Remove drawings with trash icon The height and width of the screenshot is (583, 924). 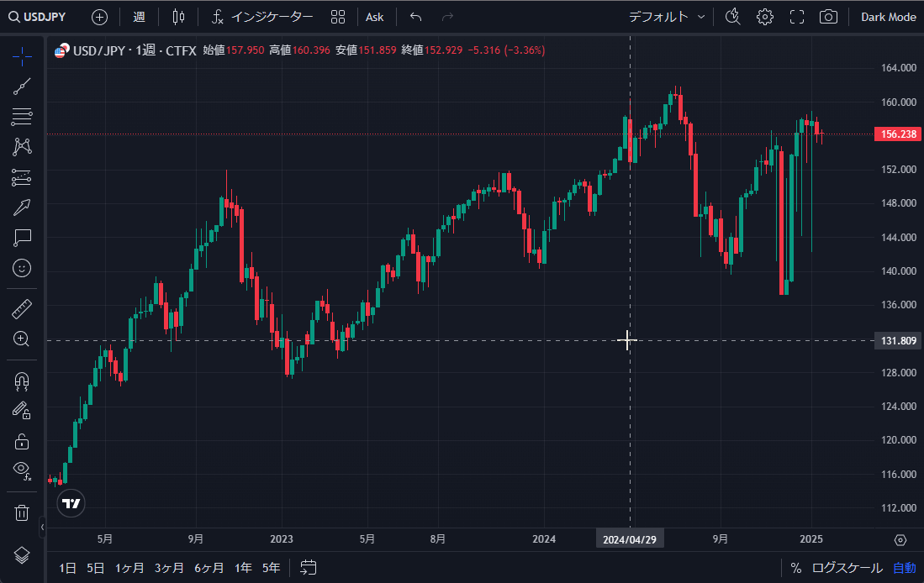pos(22,512)
